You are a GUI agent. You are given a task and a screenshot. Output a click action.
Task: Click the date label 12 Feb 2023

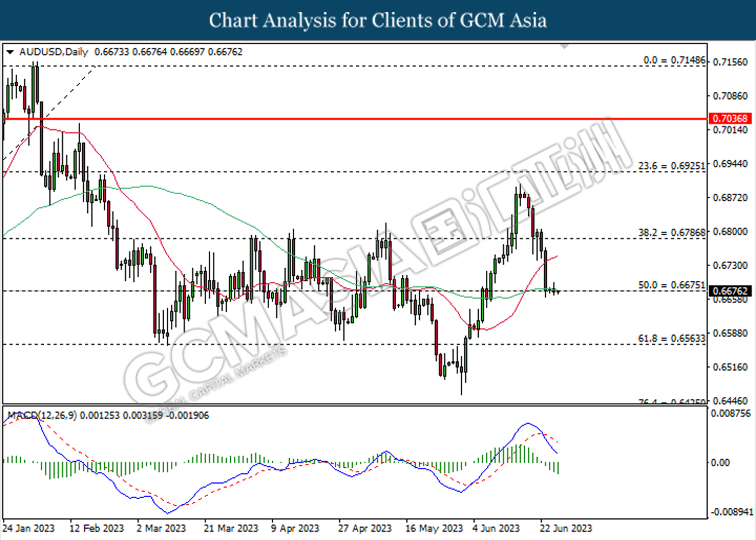click(96, 528)
